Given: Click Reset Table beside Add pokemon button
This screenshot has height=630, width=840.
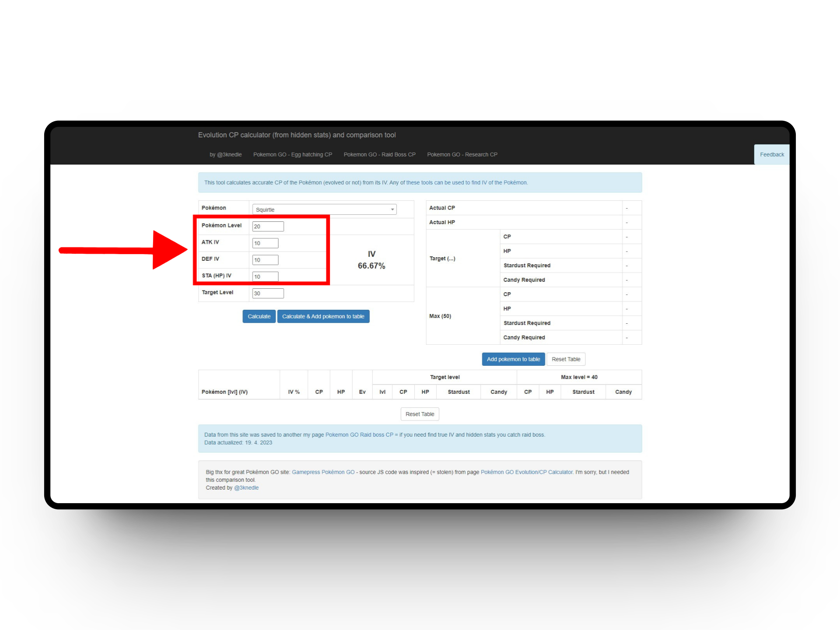Looking at the screenshot, I should pyautogui.click(x=566, y=359).
